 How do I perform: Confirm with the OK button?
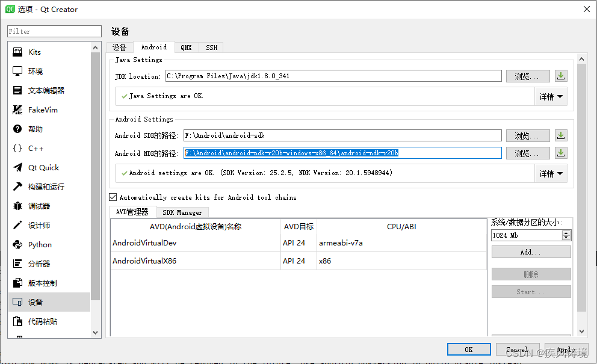(469, 349)
